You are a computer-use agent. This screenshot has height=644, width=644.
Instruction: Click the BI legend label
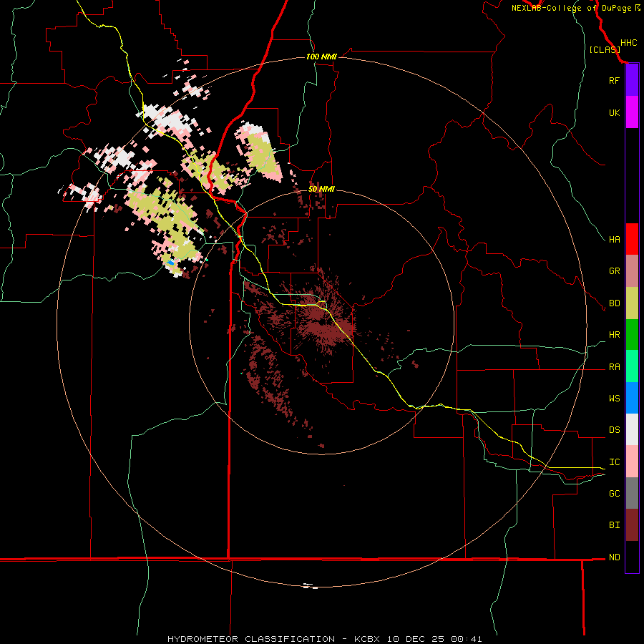pyautogui.click(x=614, y=525)
